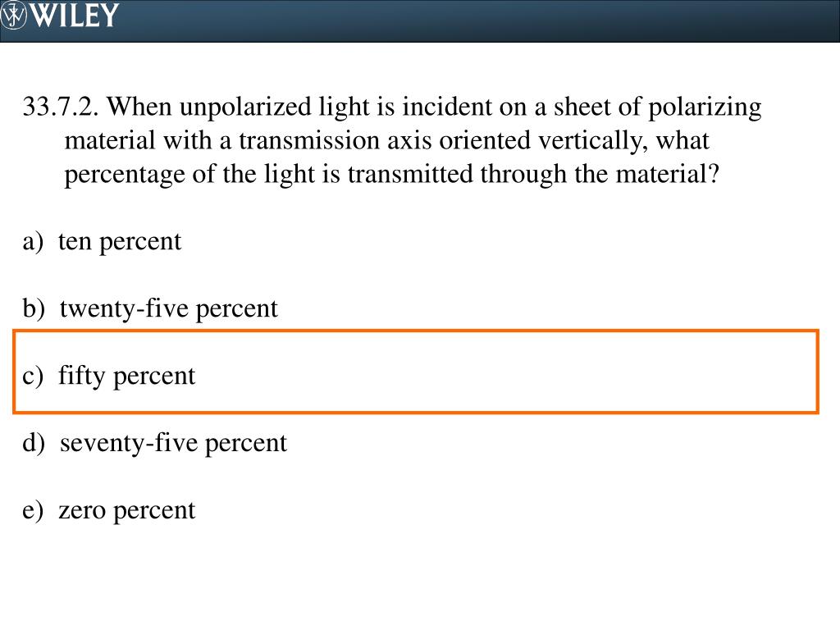Select answer b) twenty-five percent
The image size is (840, 630).
point(150,309)
